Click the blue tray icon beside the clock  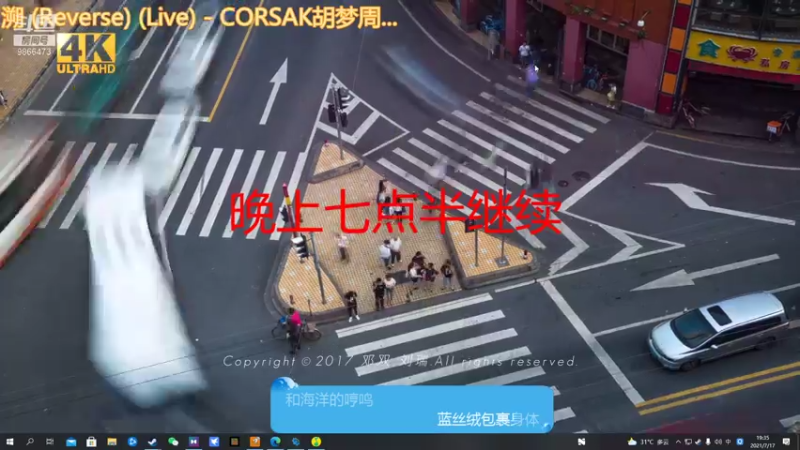click(x=740, y=442)
